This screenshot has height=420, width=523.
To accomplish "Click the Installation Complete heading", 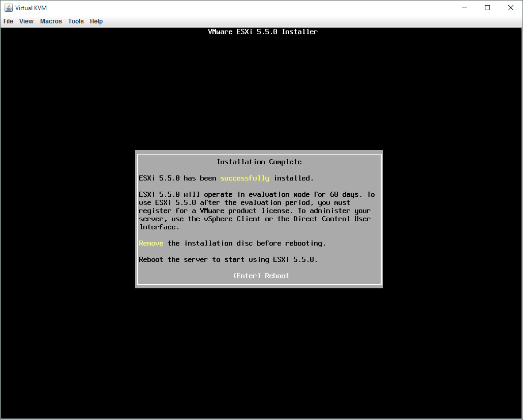I will (x=259, y=162).
